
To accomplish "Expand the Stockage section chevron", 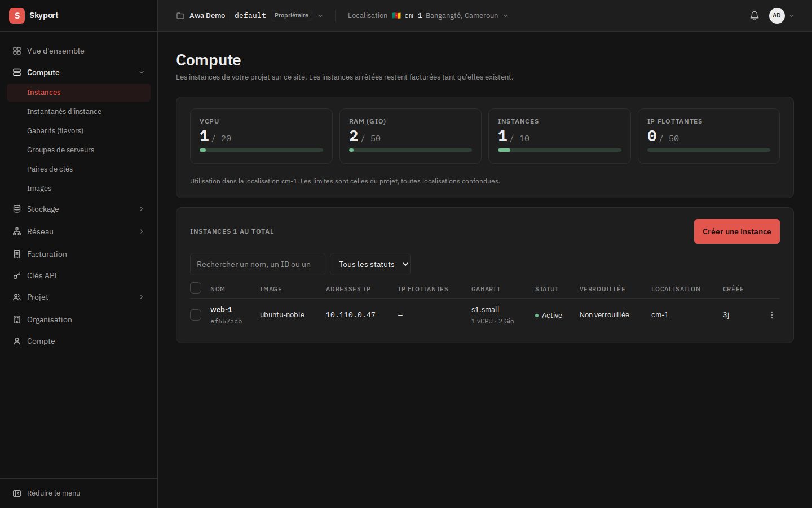I will pos(142,209).
